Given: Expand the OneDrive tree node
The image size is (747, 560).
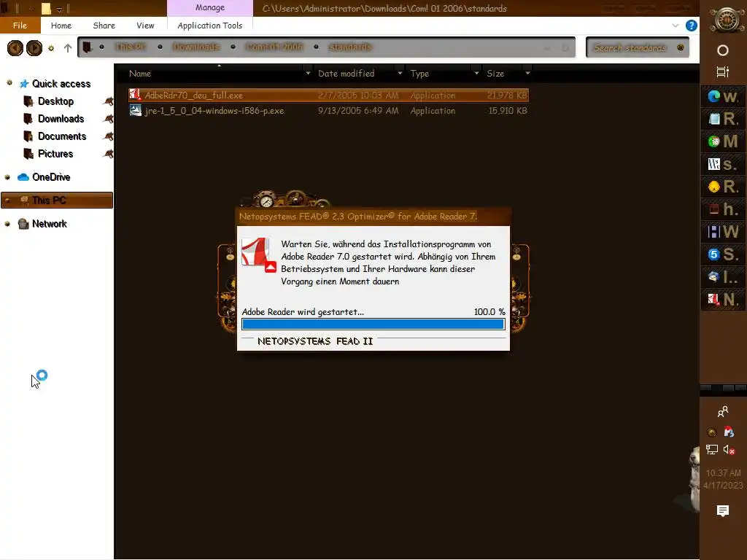Looking at the screenshot, I should pyautogui.click(x=7, y=177).
